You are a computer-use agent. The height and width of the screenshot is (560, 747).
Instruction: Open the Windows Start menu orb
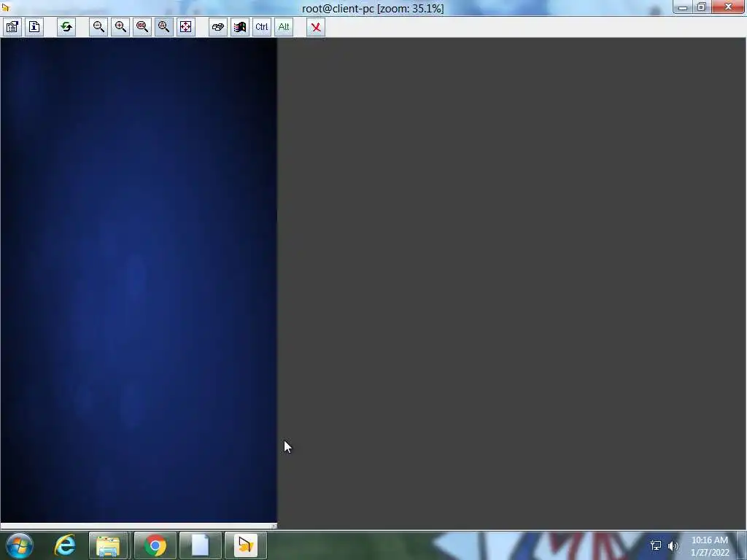19,545
